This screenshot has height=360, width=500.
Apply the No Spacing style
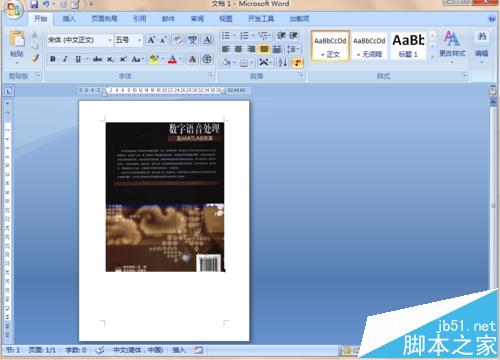(369, 45)
